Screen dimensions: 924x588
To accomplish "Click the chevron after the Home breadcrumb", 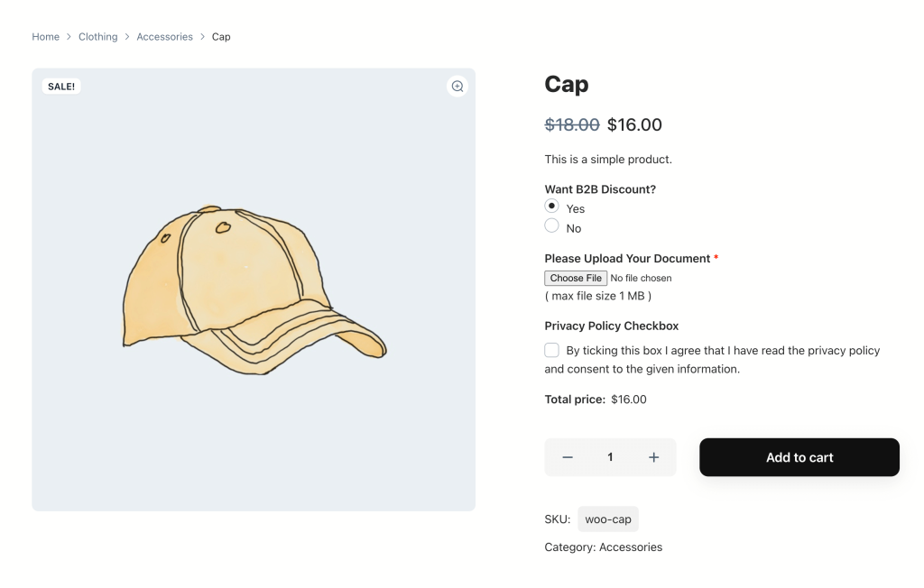I will tap(69, 37).
